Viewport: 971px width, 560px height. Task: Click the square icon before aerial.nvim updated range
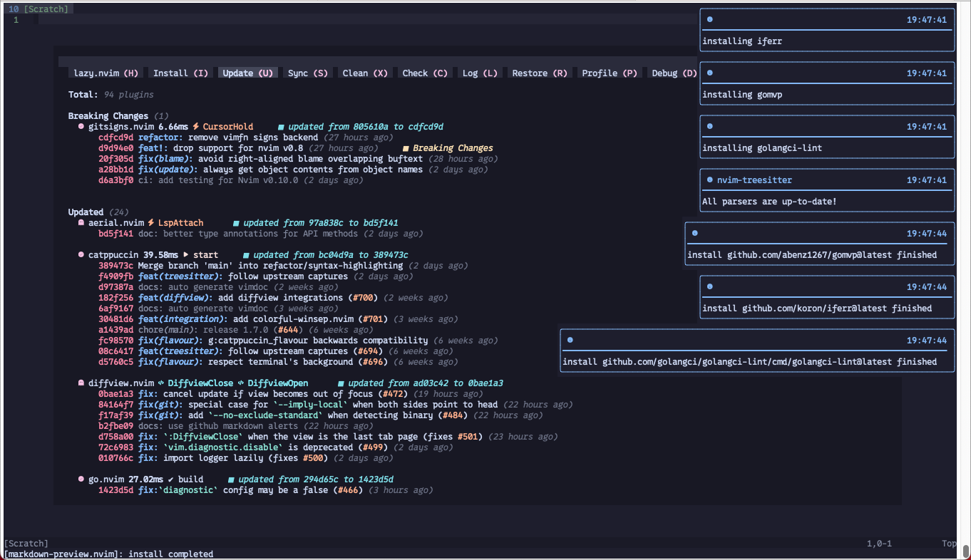[x=236, y=223]
